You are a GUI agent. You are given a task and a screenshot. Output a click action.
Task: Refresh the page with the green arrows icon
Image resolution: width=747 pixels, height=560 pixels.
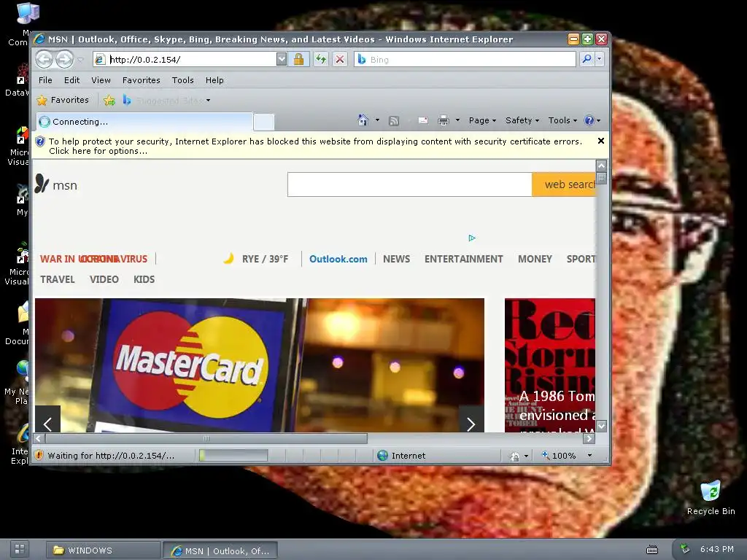click(x=321, y=60)
